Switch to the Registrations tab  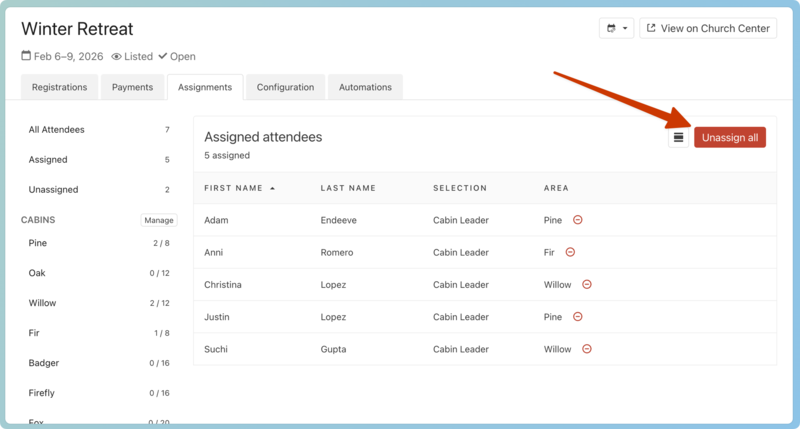[59, 87]
